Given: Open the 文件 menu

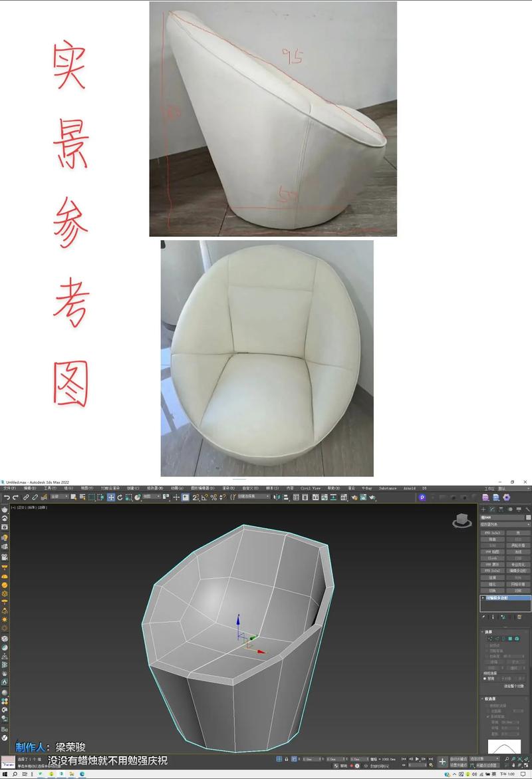Looking at the screenshot, I should pos(8,488).
